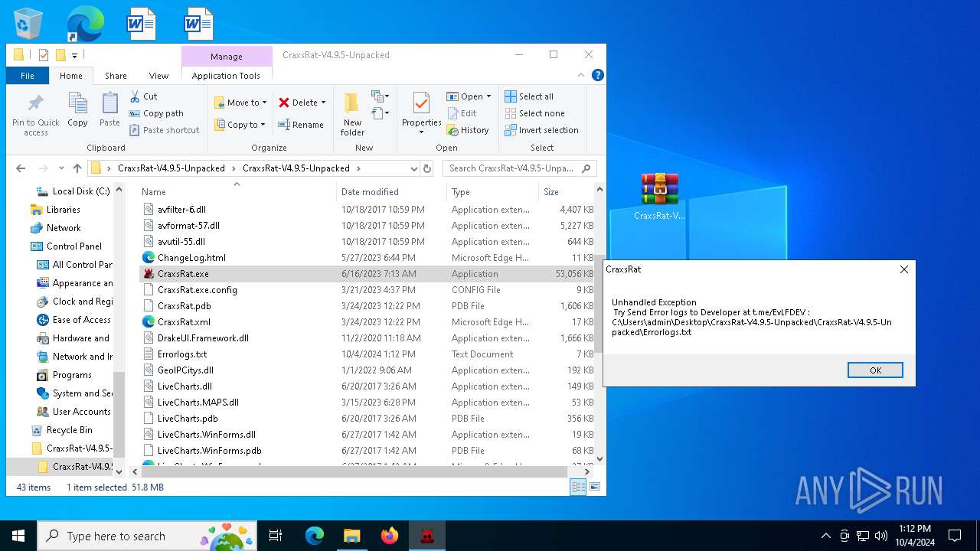Sort by Name column header
The height and width of the screenshot is (551, 980).
click(237, 192)
